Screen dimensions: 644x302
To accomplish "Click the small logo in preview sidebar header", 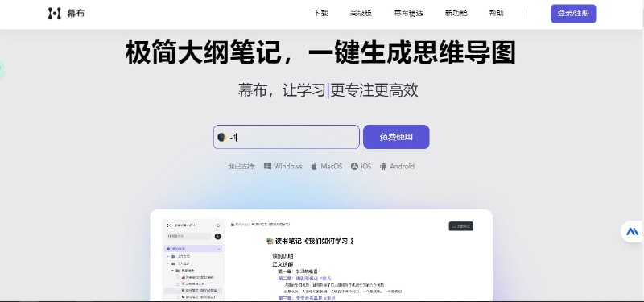I will [x=169, y=225].
